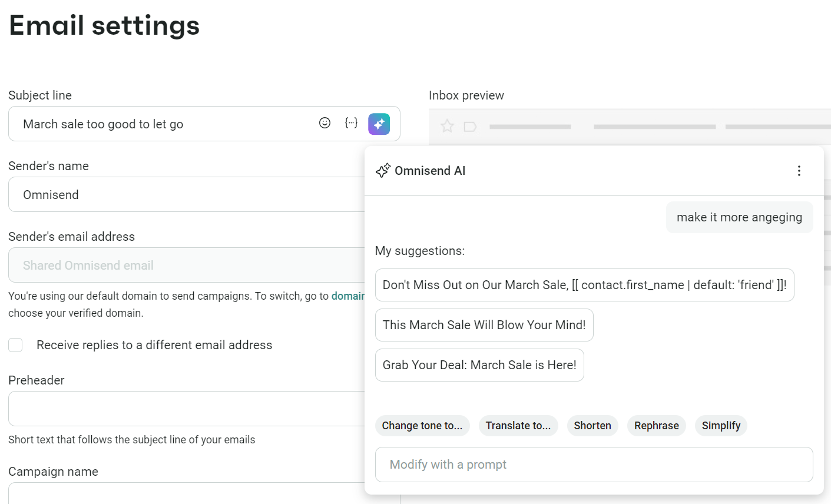Select "Grab Your Deal: March Sale is Here!"
Image resolution: width=831 pixels, height=504 pixels.
pos(479,364)
